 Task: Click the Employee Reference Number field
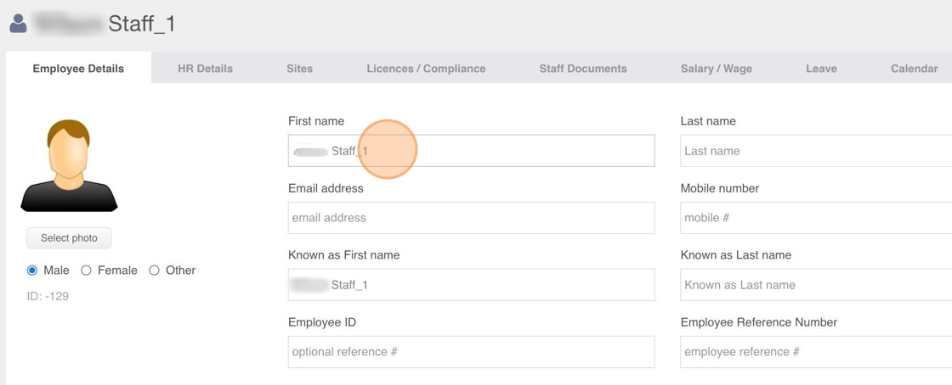coord(816,352)
